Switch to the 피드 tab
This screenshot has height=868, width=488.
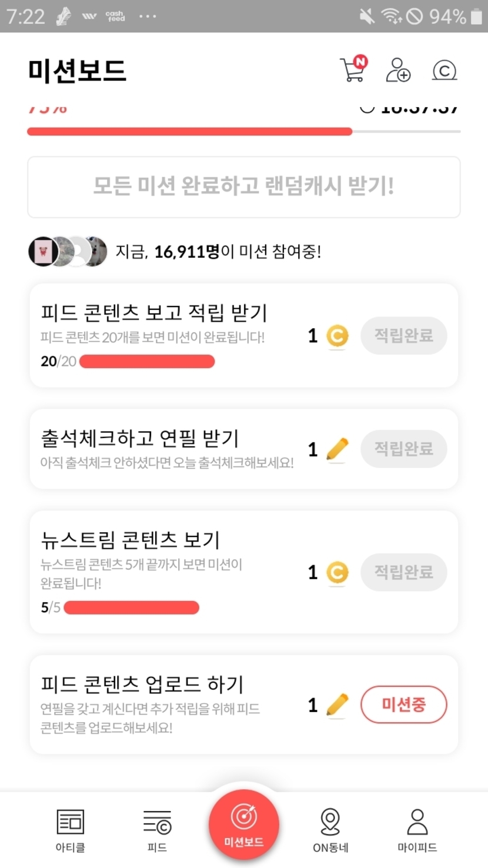[x=157, y=830]
